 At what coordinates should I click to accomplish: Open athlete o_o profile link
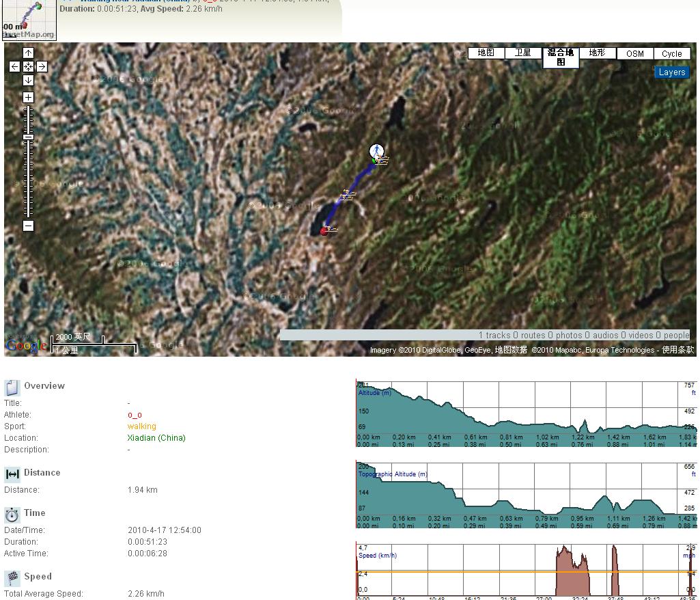(x=135, y=415)
